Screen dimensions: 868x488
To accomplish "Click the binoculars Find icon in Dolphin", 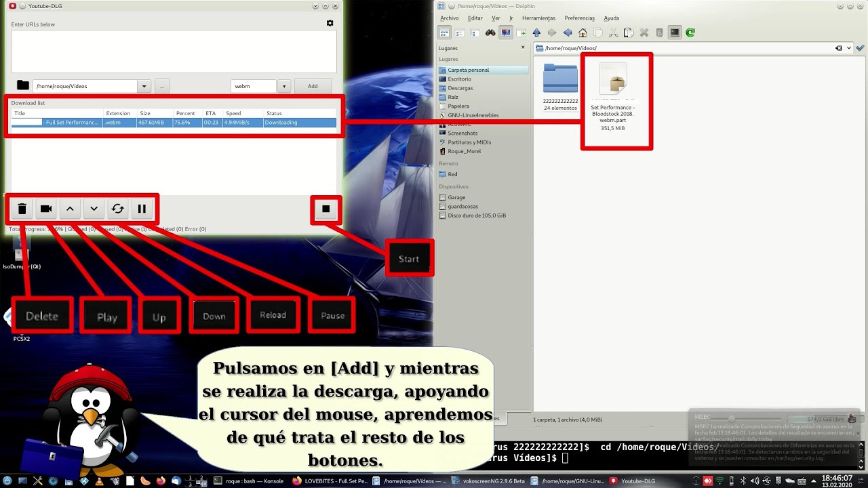I will (x=490, y=33).
